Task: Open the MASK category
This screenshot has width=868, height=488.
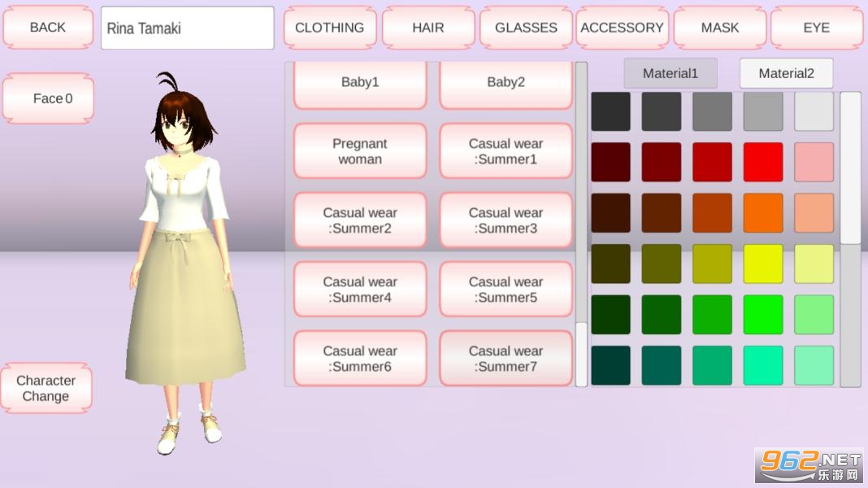Action: (719, 28)
